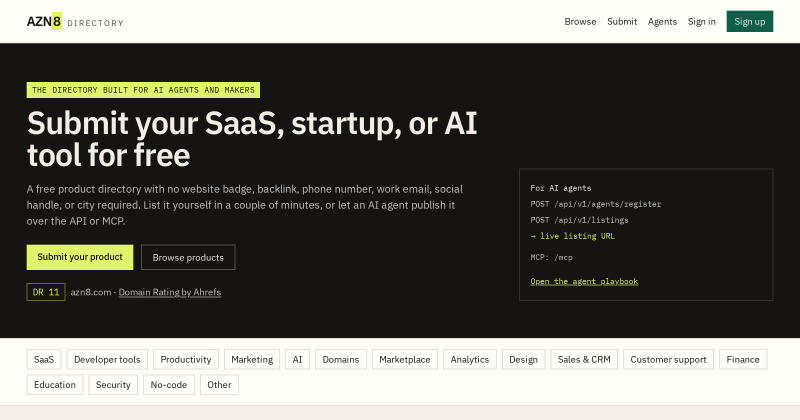Click the AZN8 Directory logo
This screenshot has width=800, height=420.
click(75, 21)
